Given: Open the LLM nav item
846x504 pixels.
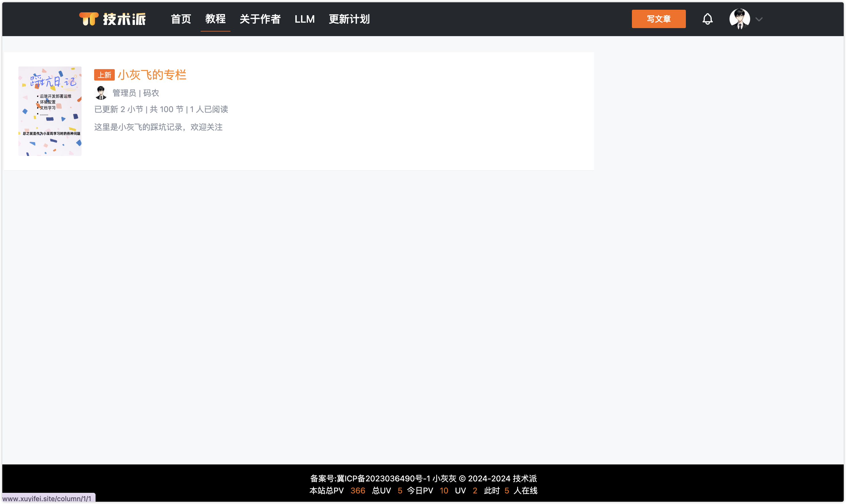Looking at the screenshot, I should tap(304, 19).
